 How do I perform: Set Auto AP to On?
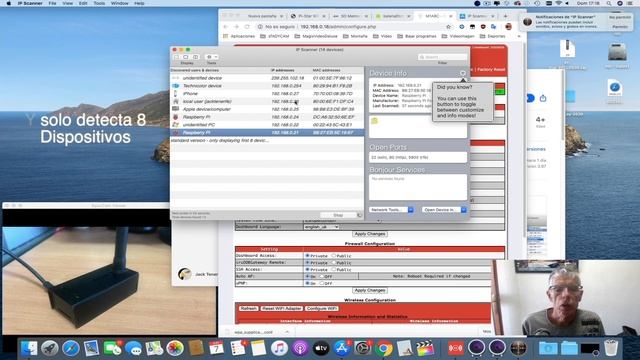[307, 276]
